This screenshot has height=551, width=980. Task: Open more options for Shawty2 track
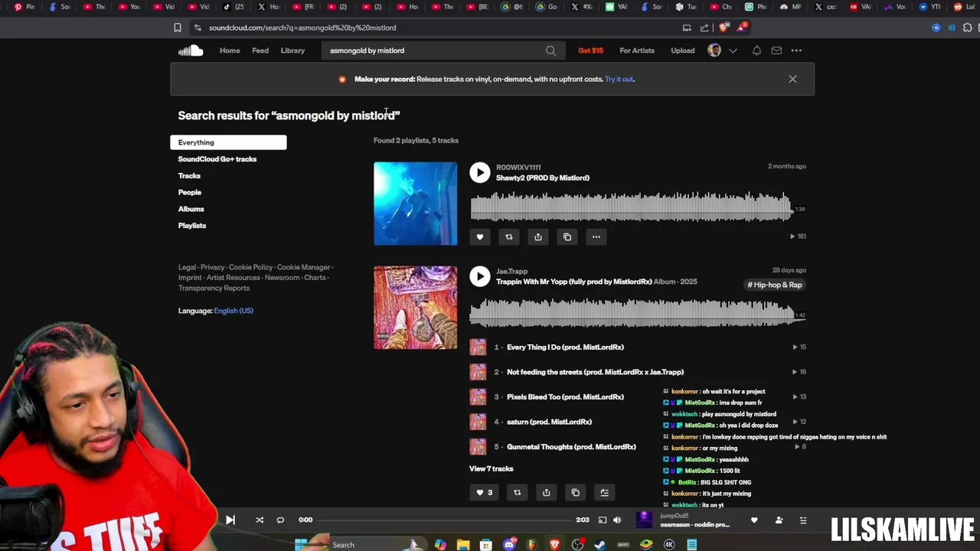coord(596,237)
